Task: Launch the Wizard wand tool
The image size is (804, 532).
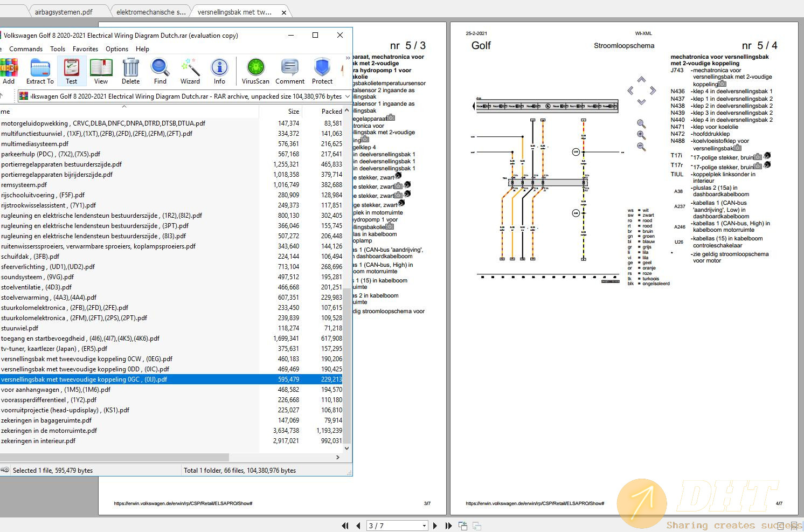Action: point(190,71)
